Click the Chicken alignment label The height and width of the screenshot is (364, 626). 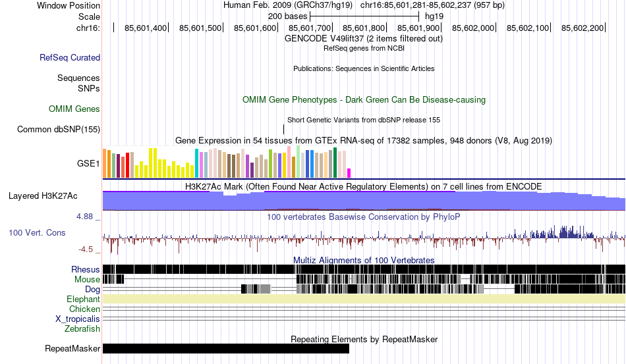[x=84, y=309]
